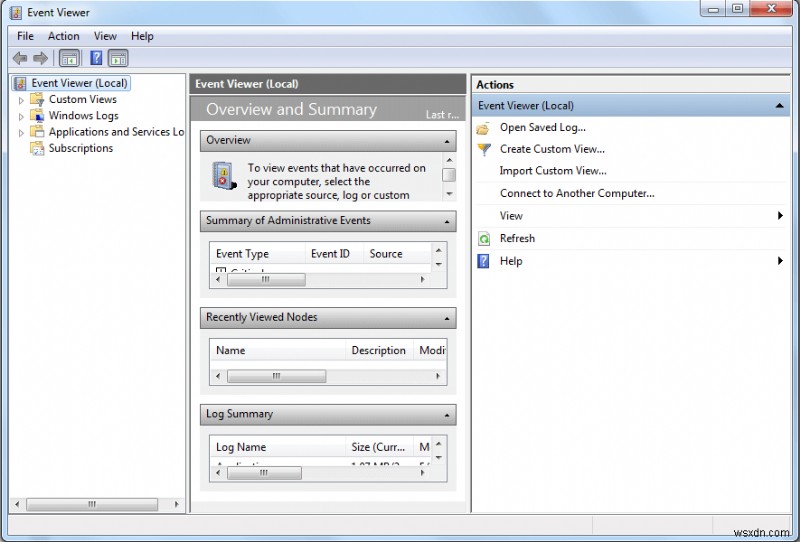Click Log Summary list scroll down arrow

coord(438,457)
